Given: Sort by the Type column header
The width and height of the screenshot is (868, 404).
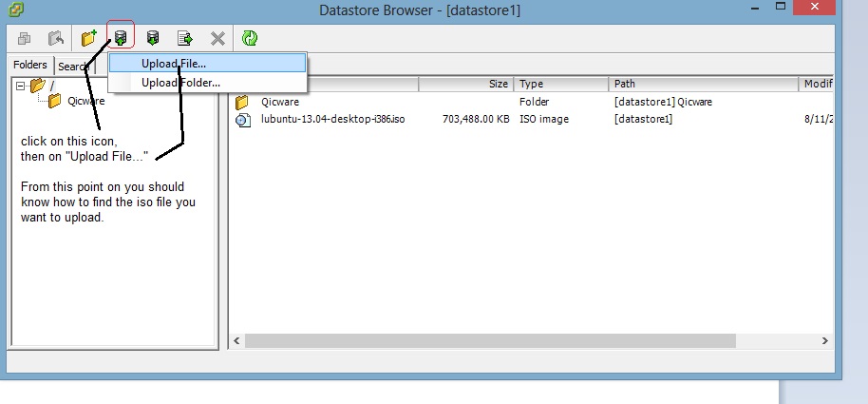Looking at the screenshot, I should click(560, 84).
